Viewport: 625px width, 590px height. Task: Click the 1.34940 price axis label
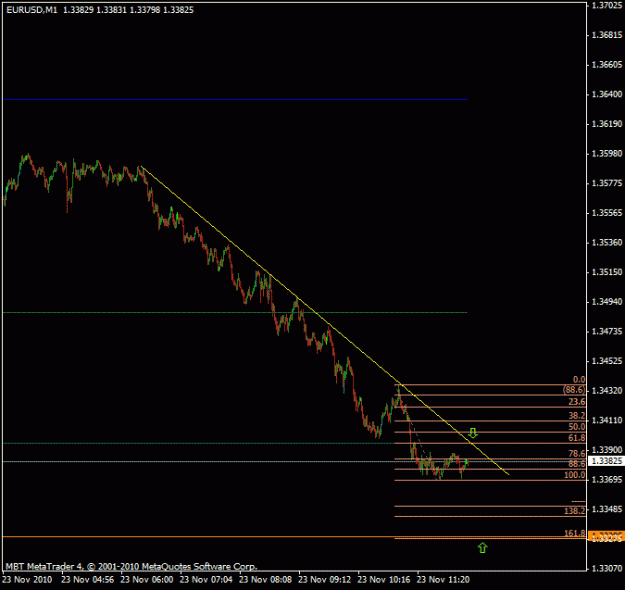pos(607,302)
